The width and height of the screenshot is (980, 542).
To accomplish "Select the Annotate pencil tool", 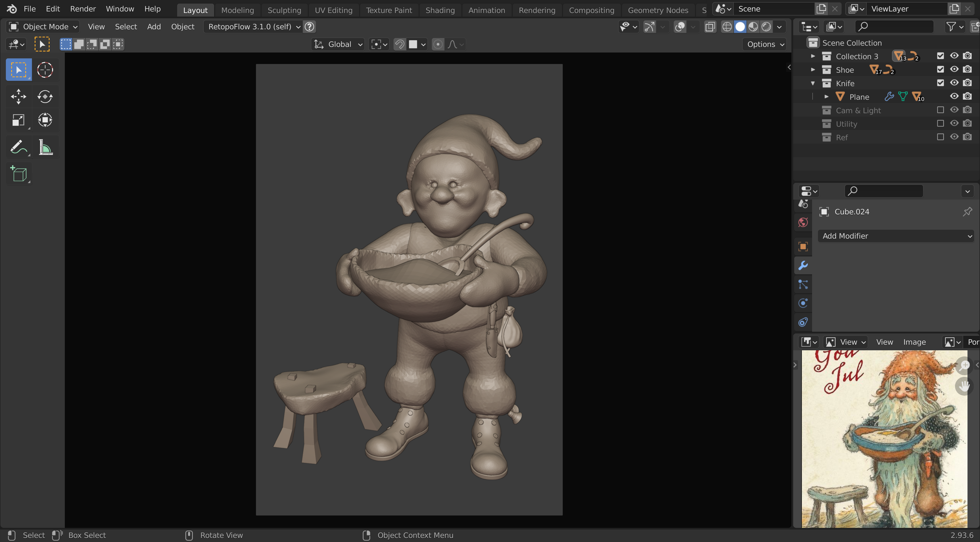I will [x=18, y=147].
